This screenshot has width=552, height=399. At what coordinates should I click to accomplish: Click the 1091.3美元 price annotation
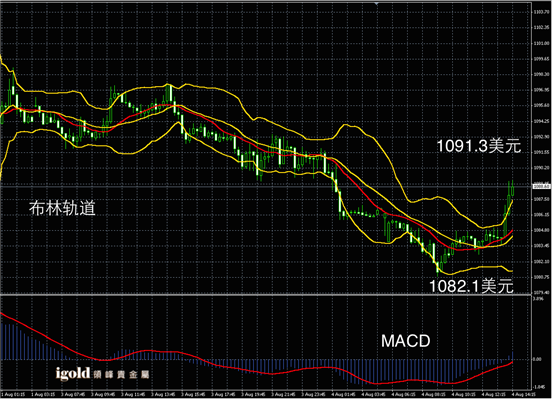[x=479, y=146]
